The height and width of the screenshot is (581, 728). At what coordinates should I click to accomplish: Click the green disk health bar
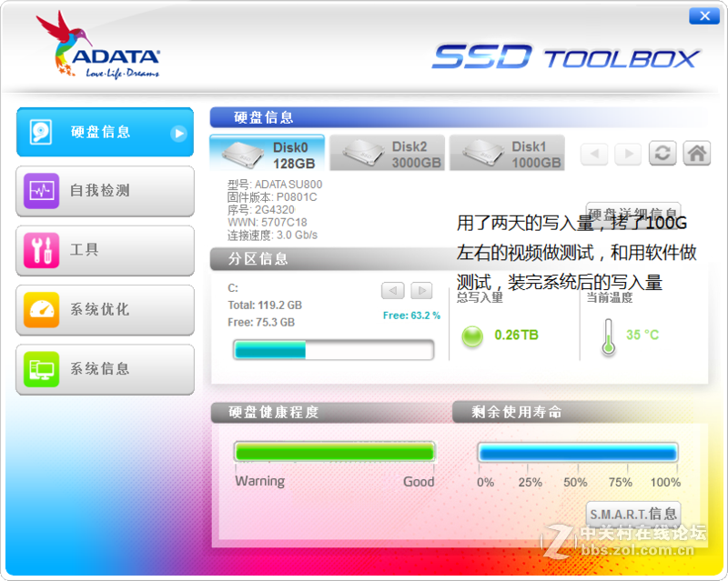tap(334, 452)
